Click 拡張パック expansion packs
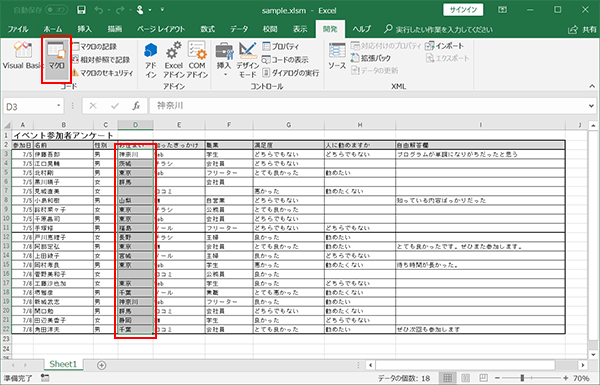The height and width of the screenshot is (385, 600). 371,58
